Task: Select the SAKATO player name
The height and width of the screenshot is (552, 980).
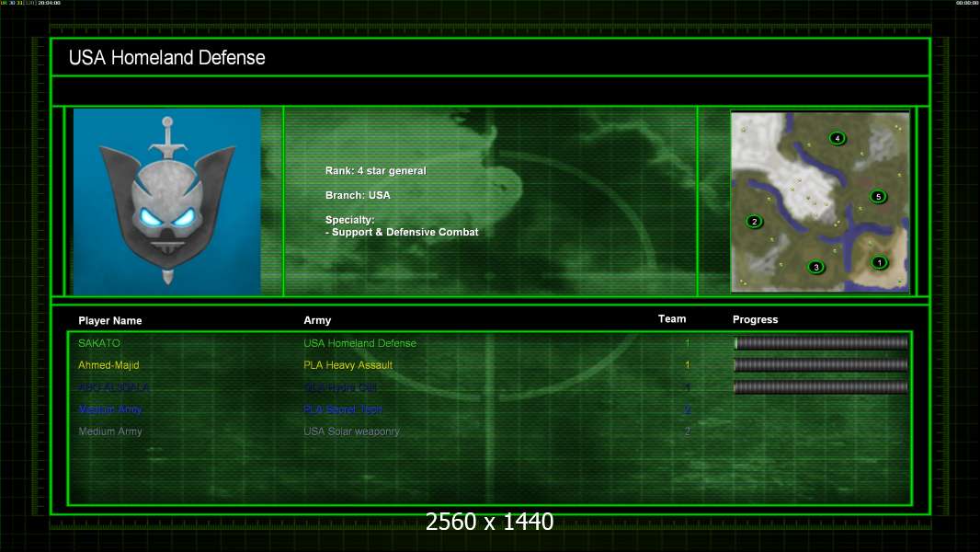Action: coord(99,343)
